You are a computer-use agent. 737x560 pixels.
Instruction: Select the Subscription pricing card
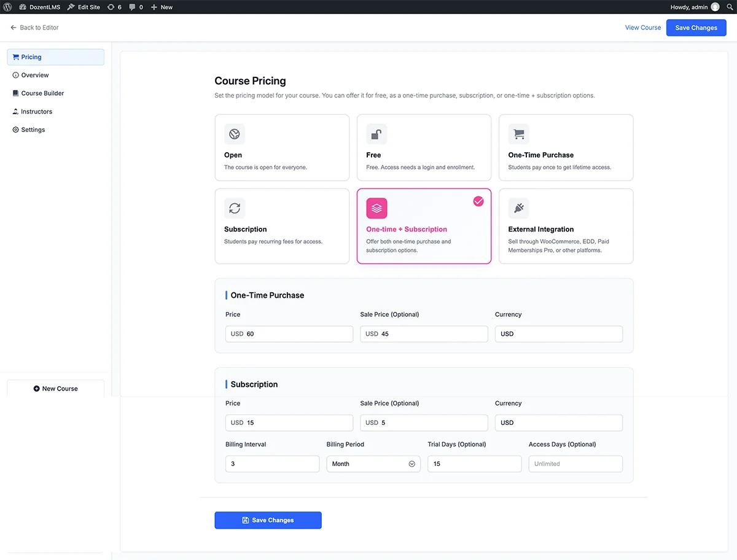point(282,226)
